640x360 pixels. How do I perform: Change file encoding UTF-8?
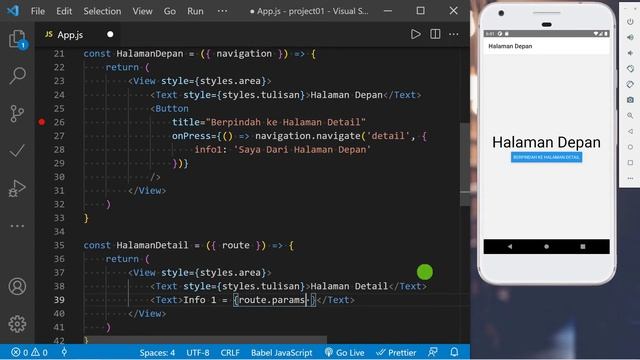point(198,353)
